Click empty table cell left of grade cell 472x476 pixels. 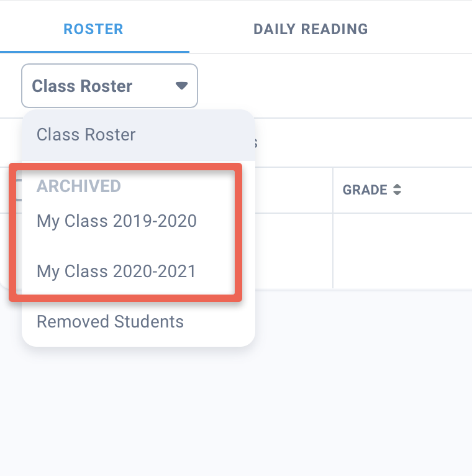click(293, 250)
